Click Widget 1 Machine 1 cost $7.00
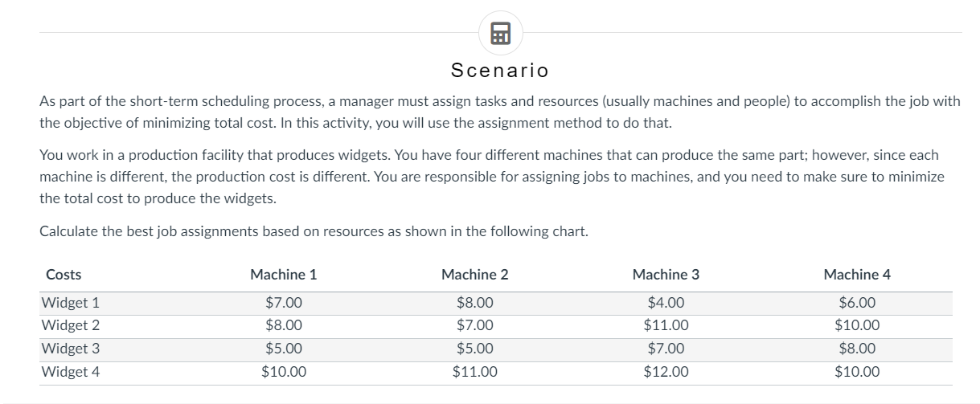 (283, 304)
